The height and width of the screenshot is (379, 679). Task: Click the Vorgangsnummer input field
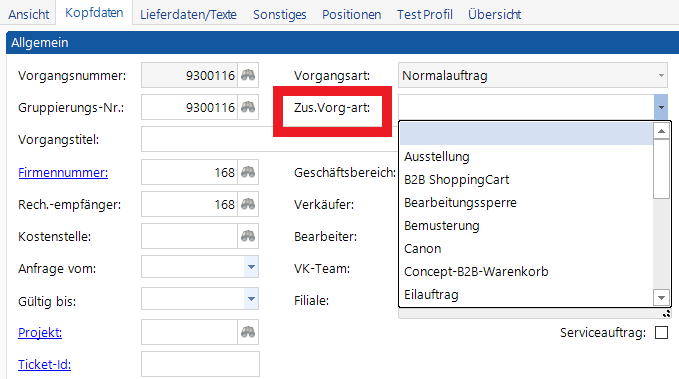[x=189, y=75]
